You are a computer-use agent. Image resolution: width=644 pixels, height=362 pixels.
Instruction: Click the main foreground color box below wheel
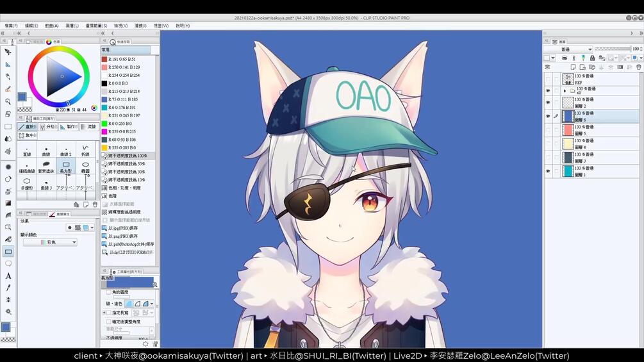[22, 97]
